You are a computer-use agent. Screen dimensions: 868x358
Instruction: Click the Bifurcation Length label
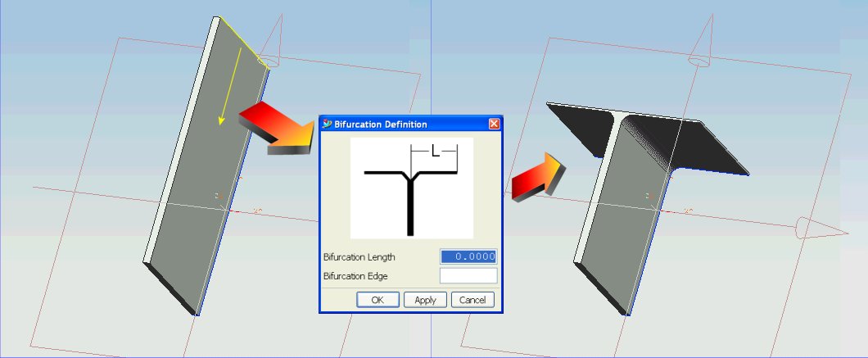(359, 257)
